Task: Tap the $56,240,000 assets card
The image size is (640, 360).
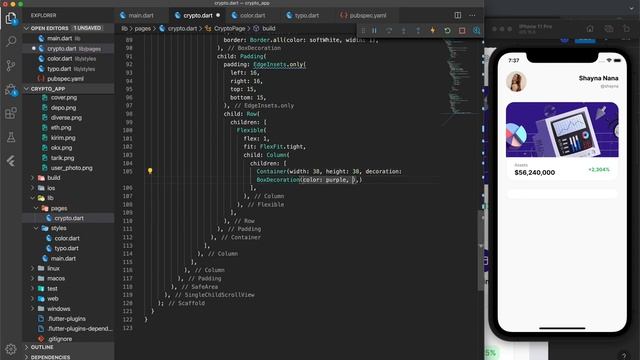Action: point(562,169)
